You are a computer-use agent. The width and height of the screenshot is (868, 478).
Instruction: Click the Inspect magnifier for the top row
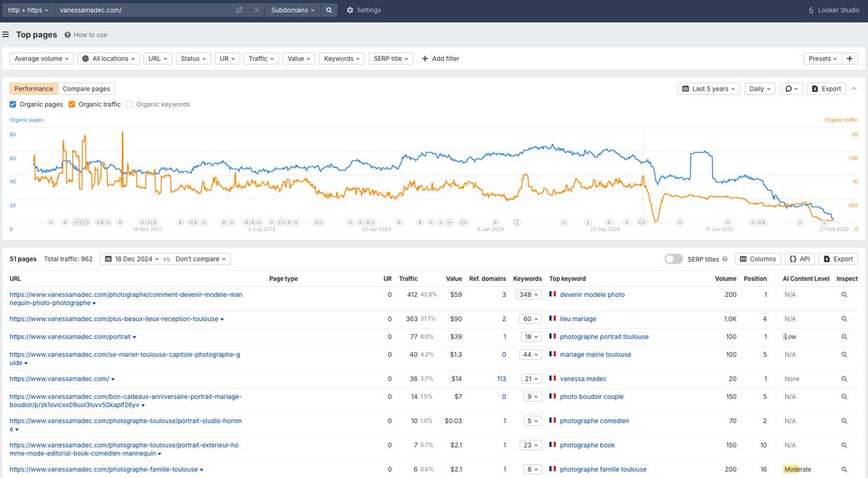(844, 294)
